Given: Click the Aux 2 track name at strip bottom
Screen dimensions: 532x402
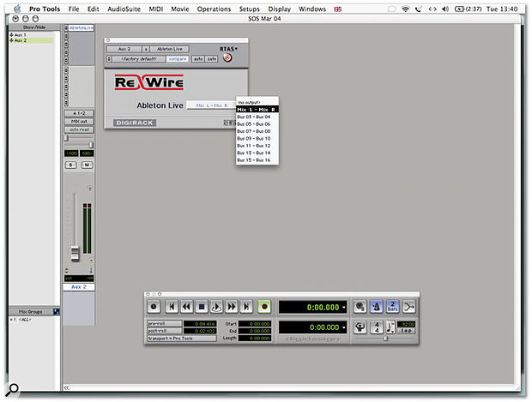Looking at the screenshot, I should (79, 287).
